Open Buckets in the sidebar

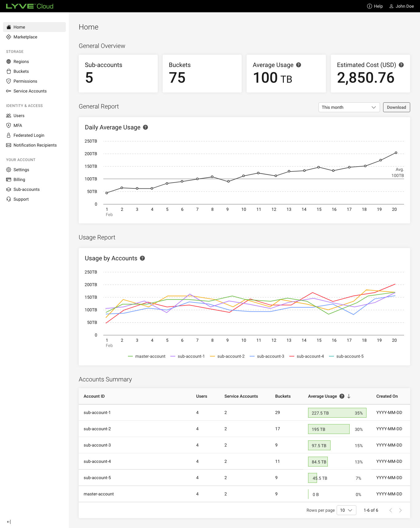tap(21, 71)
